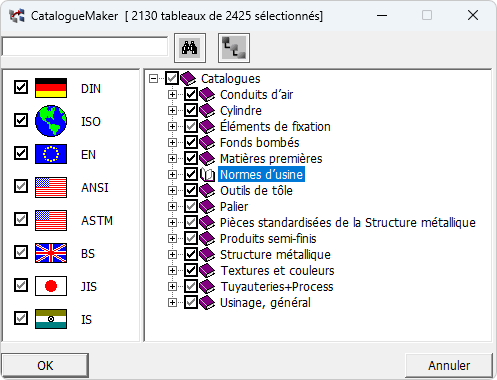497x380 pixels.
Task: Toggle the EN standard checkbox
Action: tap(21, 153)
